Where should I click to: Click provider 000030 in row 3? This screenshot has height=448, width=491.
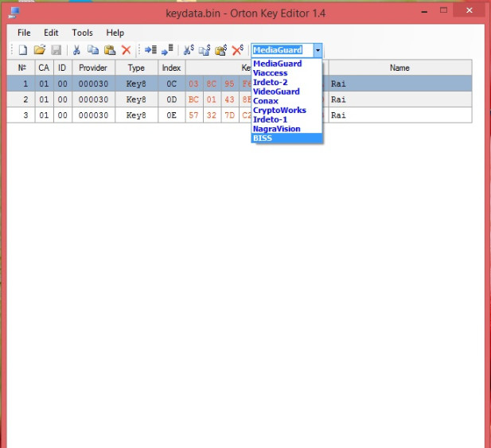93,115
